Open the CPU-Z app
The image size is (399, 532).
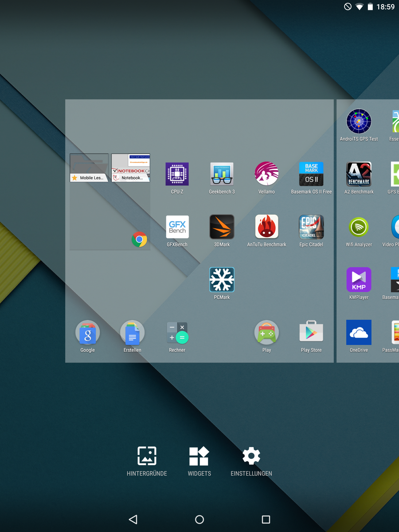coord(177,174)
